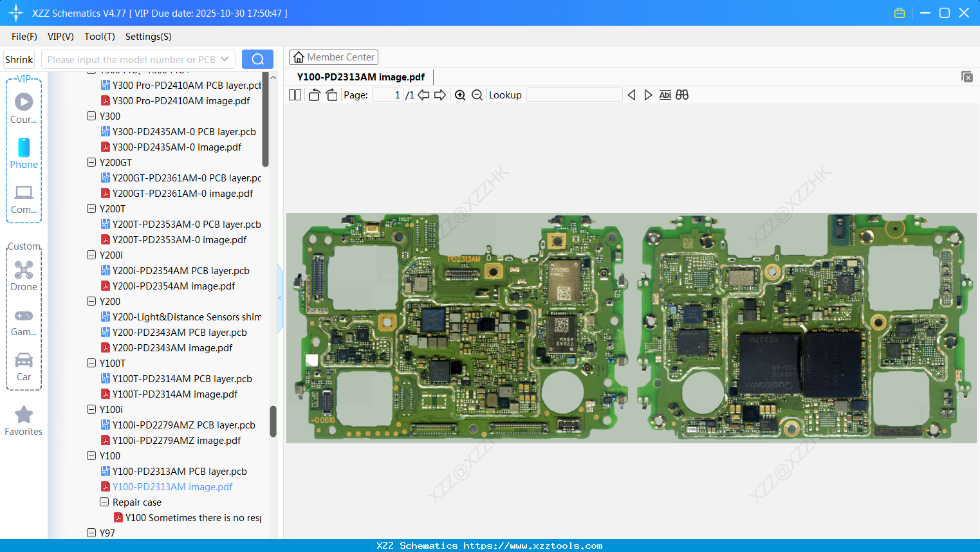Image resolution: width=980 pixels, height=552 pixels.
Task: Activate the Shrink sidebar toggle
Action: pyautogui.click(x=18, y=59)
